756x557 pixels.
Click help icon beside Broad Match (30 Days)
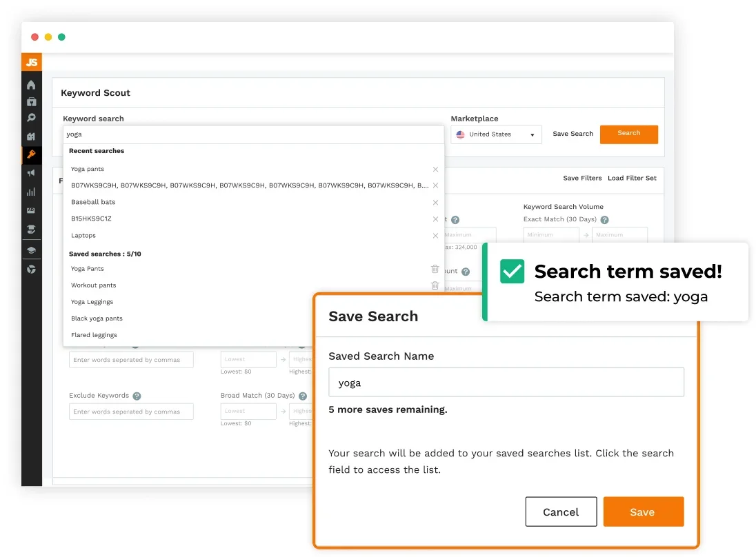[303, 396]
